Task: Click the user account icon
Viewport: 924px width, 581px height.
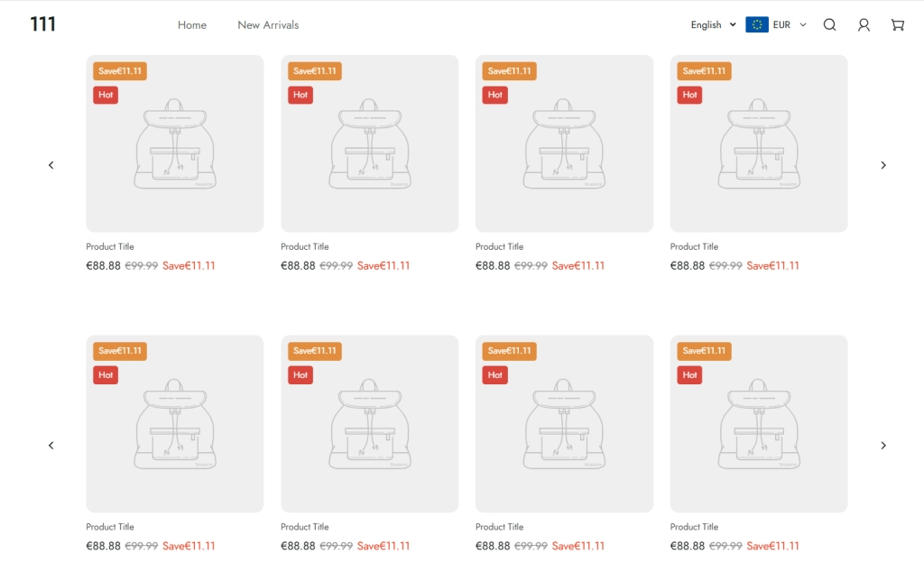Action: pyautogui.click(x=864, y=25)
